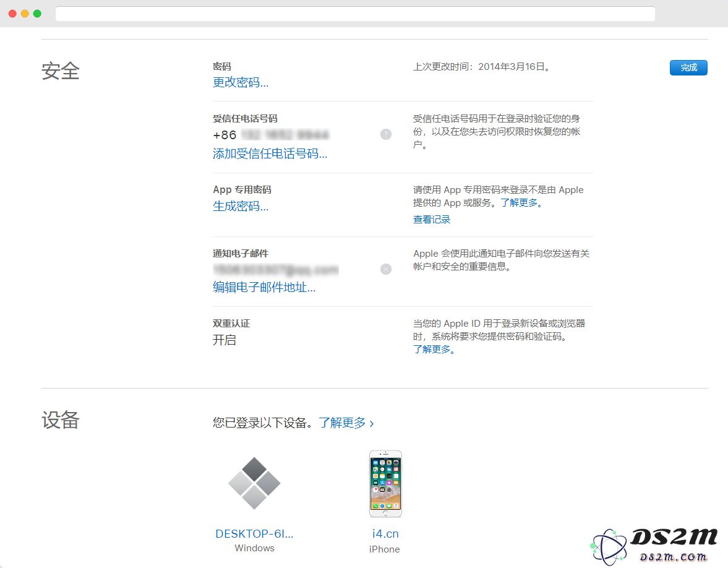
Task: Click the green maximize window button
Action: (37, 14)
